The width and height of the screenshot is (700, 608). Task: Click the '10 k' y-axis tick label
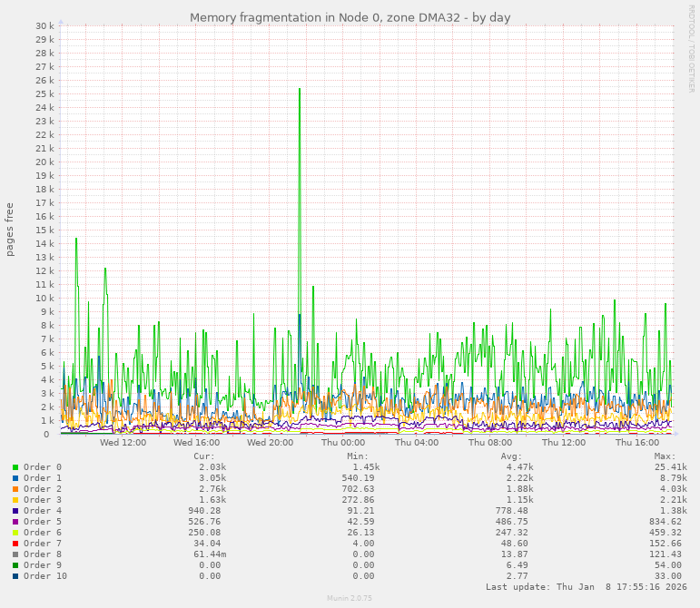pos(44,298)
